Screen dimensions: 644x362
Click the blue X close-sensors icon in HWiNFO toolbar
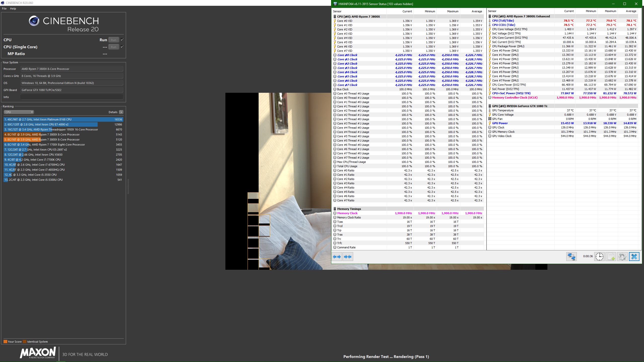(634, 257)
